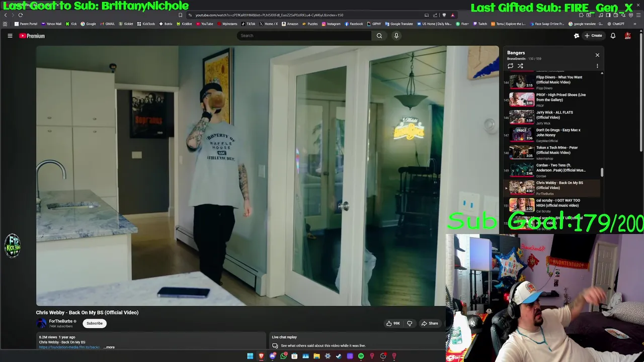Select Token x Tech N9ne - Peter
The height and width of the screenshot is (362, 644).
click(x=552, y=152)
